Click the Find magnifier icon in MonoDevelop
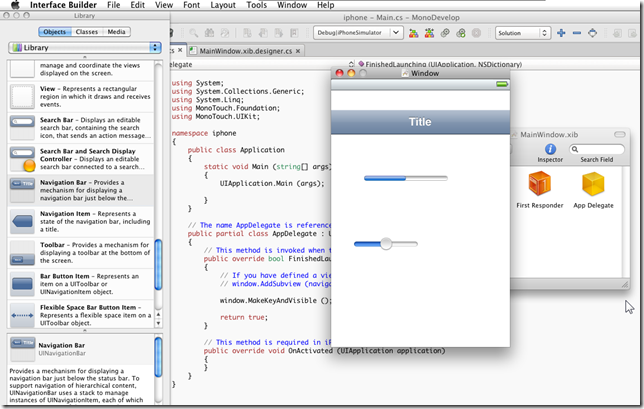The height and width of the screenshot is (409, 644). 193,33
